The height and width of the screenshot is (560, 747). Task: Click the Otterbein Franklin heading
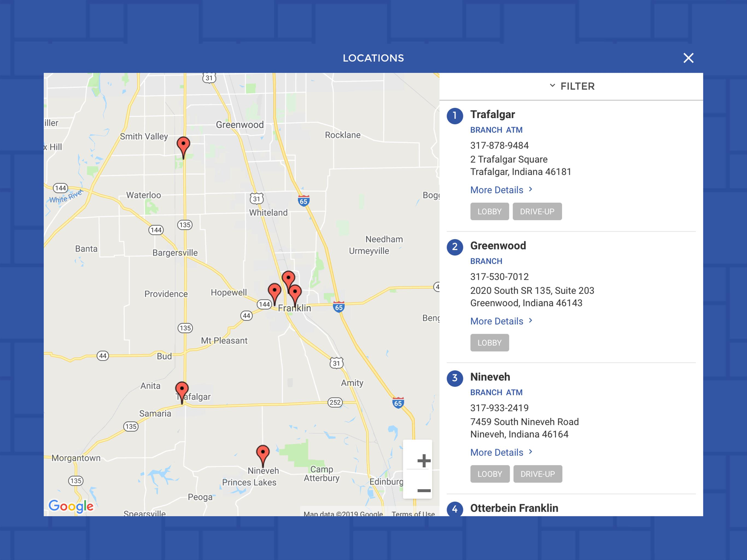(x=514, y=508)
